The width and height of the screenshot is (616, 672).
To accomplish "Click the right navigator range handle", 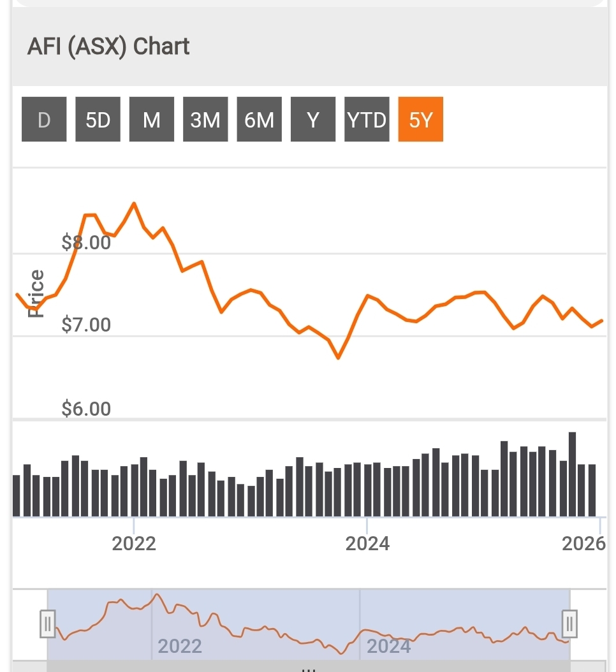I will (569, 624).
